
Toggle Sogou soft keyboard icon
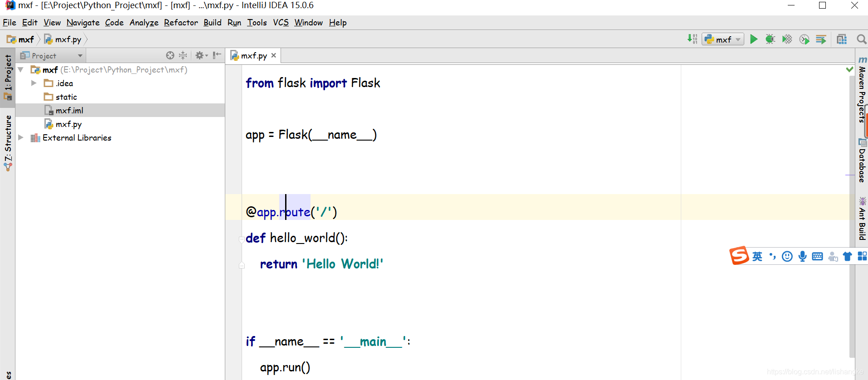coord(817,257)
